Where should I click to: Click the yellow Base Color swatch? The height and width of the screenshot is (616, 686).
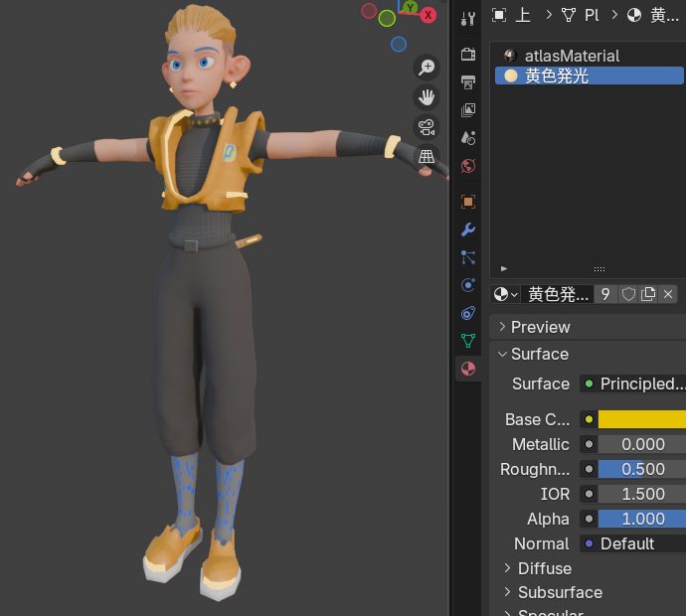[x=641, y=419]
